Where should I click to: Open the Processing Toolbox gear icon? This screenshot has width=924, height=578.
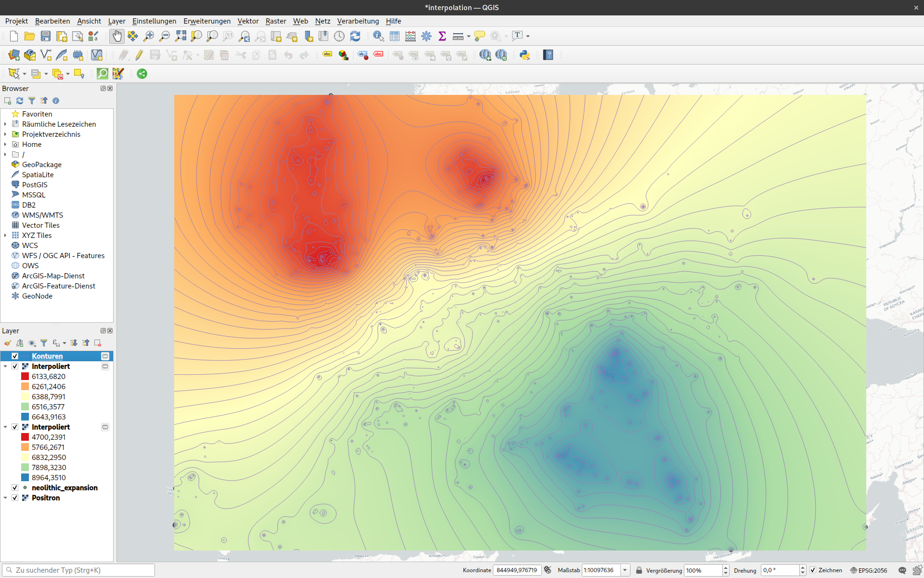click(x=426, y=36)
